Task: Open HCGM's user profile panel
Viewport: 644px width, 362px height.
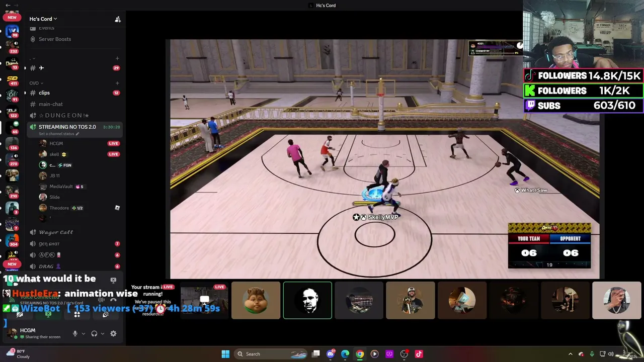Action: pos(35,333)
